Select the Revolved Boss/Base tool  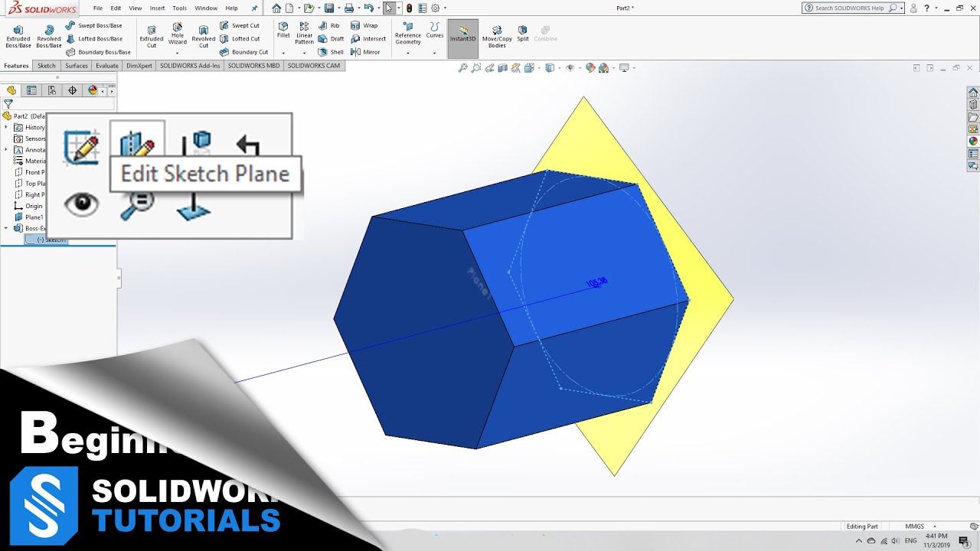click(49, 35)
